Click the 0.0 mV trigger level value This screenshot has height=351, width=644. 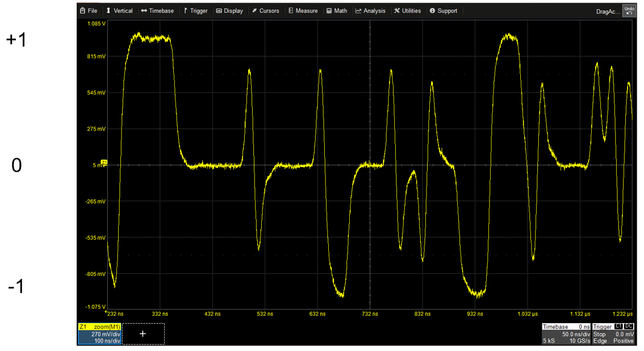coord(625,334)
